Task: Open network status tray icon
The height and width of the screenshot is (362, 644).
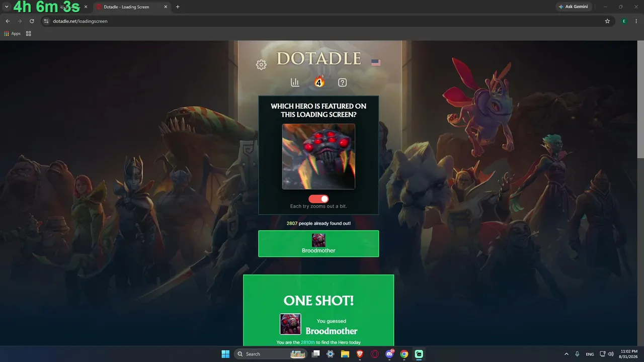Action: (x=603, y=354)
